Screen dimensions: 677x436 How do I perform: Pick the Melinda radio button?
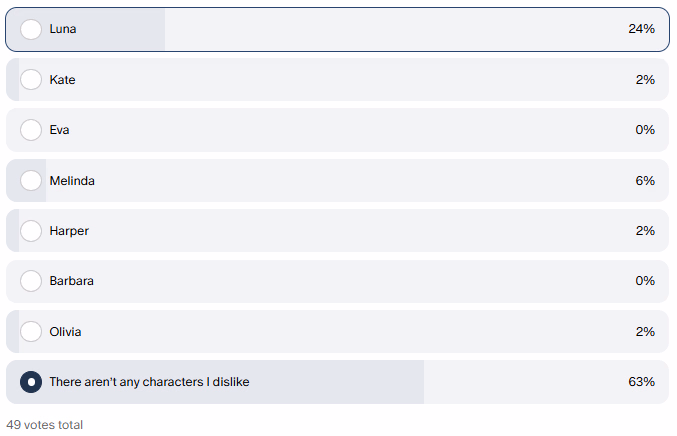31,181
